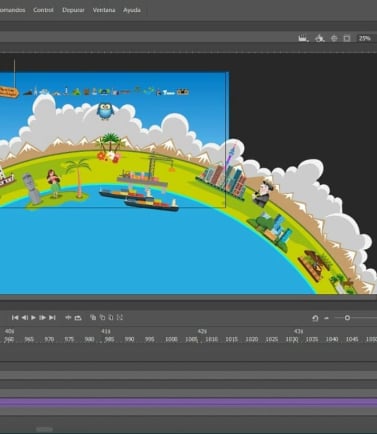Toggle clip content outside the stage
The image size is (377, 434).
347,38
